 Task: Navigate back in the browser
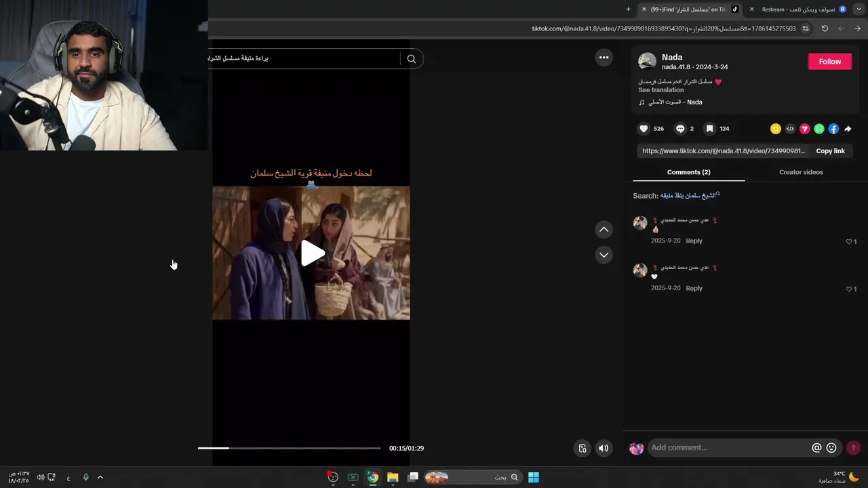(857, 28)
